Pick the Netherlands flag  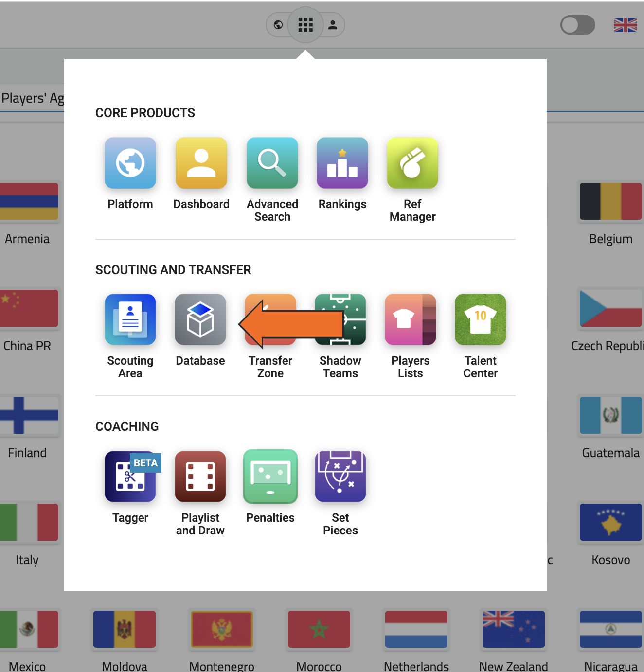tap(416, 629)
